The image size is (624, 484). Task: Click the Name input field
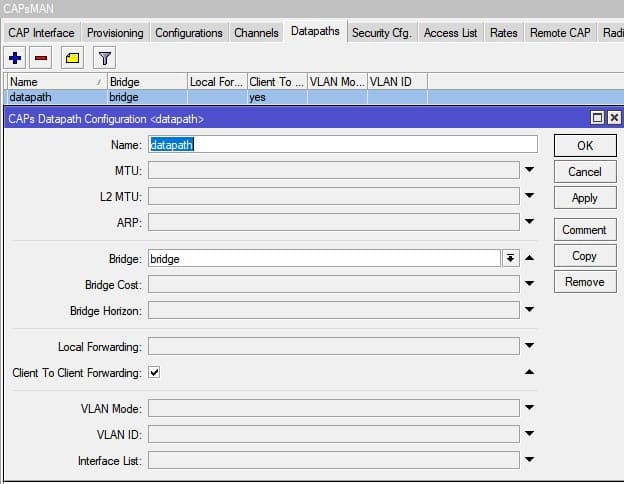pyautogui.click(x=343, y=144)
